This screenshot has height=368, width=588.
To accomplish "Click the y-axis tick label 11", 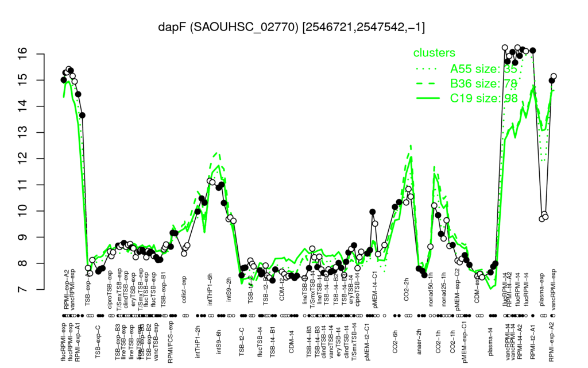I will [x=23, y=185].
